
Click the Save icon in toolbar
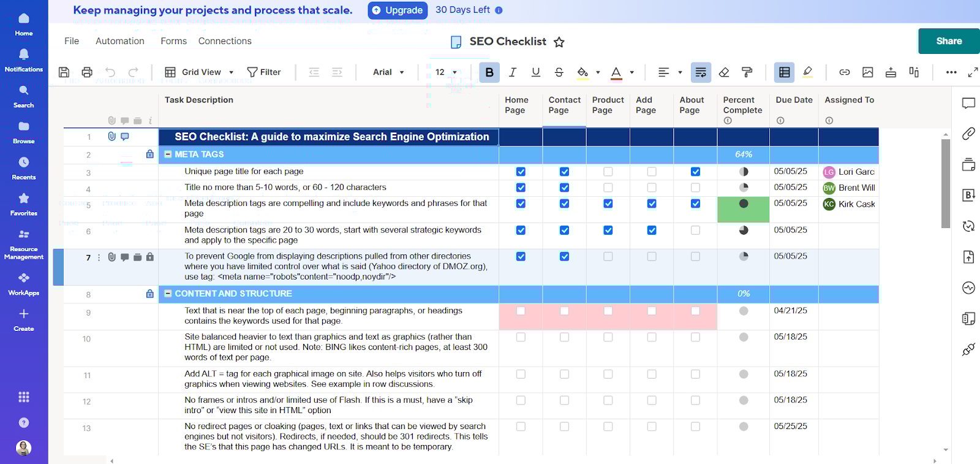(x=64, y=72)
